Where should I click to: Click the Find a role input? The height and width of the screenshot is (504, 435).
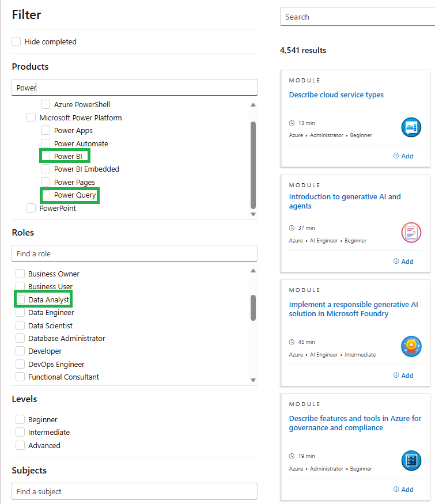click(x=134, y=253)
